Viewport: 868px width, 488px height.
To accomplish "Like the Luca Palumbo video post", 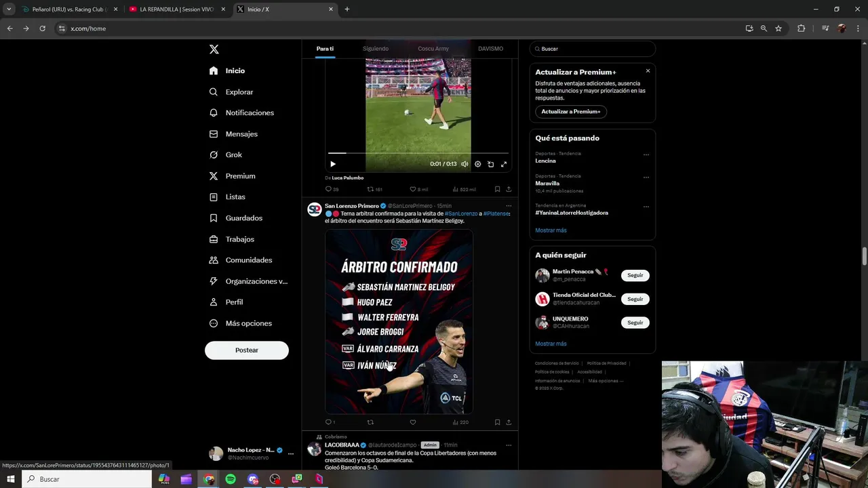I will 418,189.
